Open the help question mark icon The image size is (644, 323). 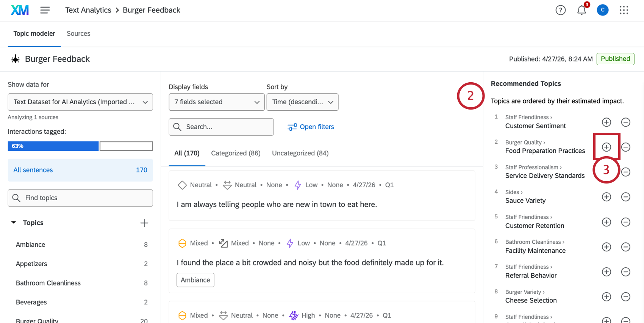[x=561, y=10]
